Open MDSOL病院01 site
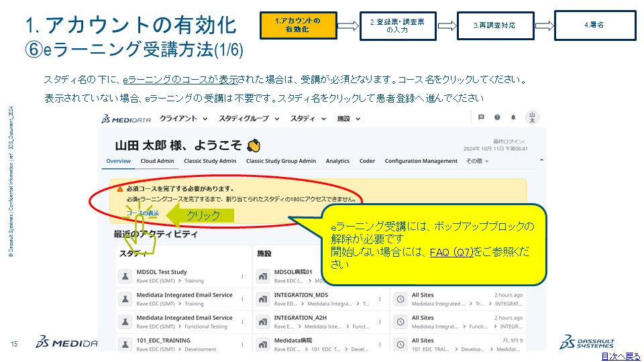 (x=293, y=271)
